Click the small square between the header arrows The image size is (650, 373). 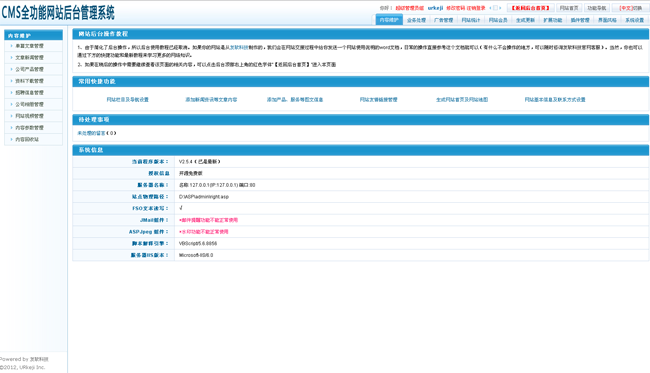point(495,8)
